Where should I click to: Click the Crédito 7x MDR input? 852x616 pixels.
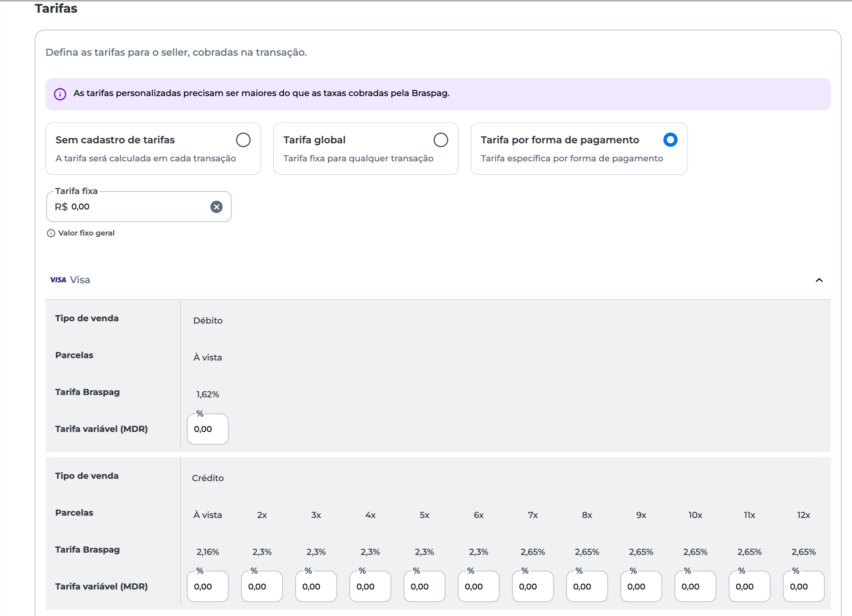point(533,587)
